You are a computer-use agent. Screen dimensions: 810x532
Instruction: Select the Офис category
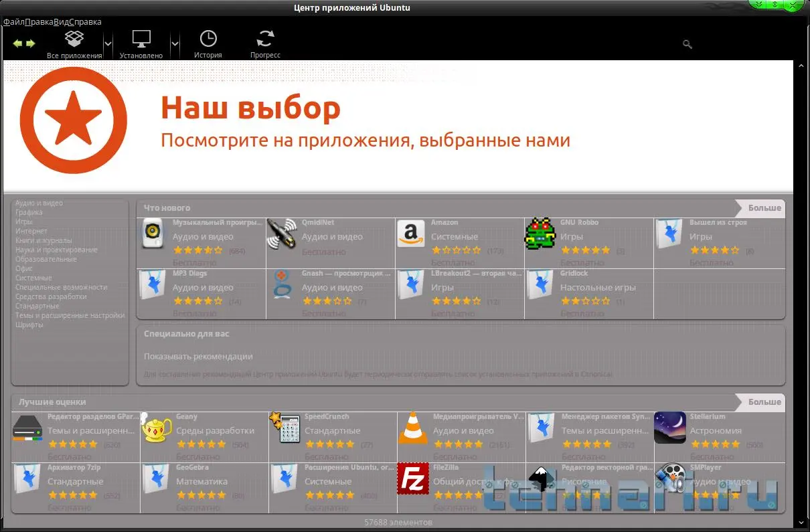[x=24, y=268]
